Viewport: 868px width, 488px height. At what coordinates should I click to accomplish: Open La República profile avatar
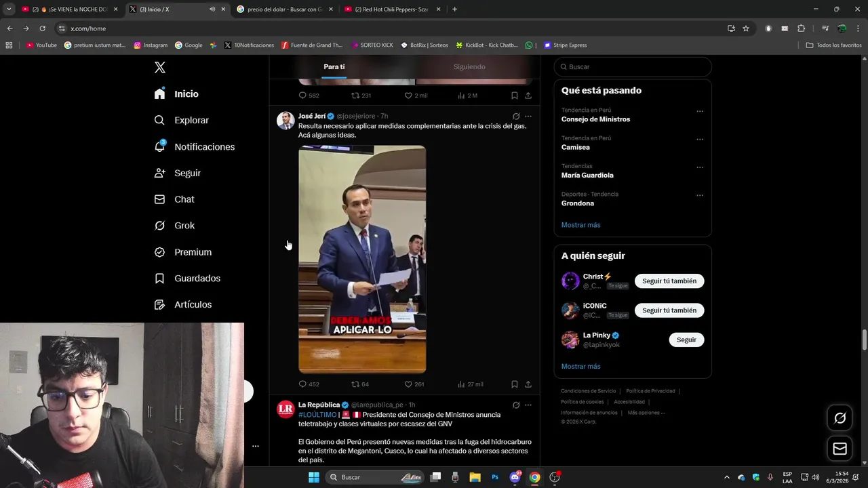coord(285,409)
